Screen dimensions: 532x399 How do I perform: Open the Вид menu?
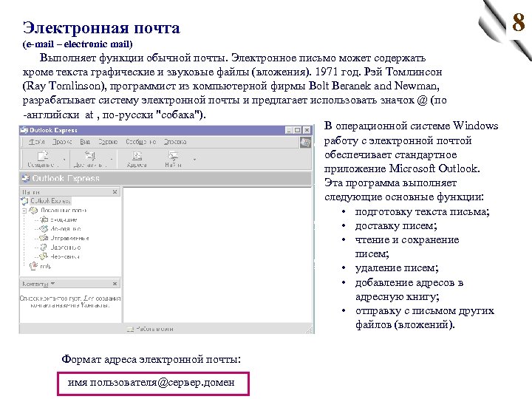point(85,142)
